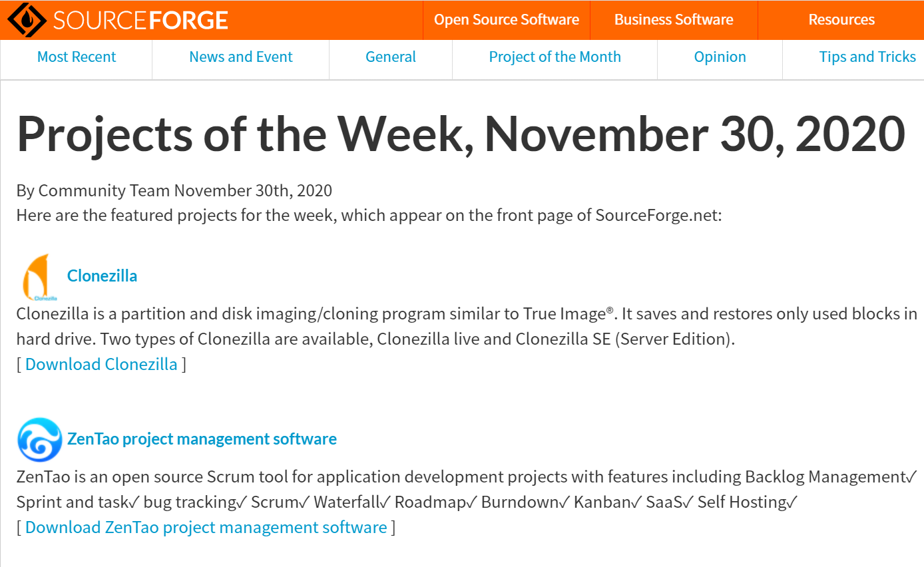Switch to the Most Recent tab
924x567 pixels.
pos(77,57)
